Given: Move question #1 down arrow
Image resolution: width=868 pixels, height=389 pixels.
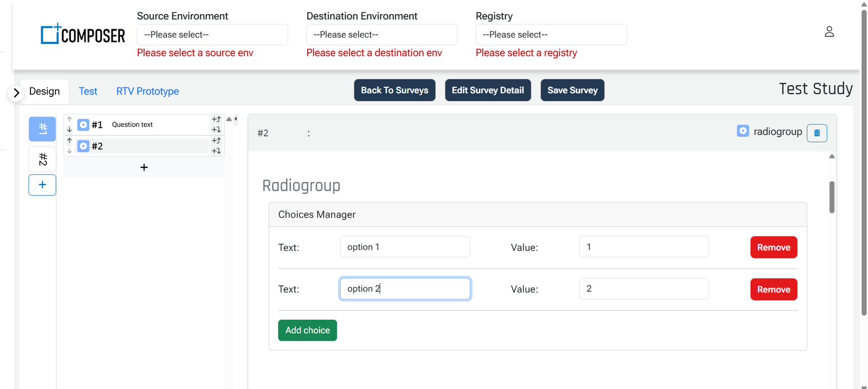Looking at the screenshot, I should tap(69, 130).
